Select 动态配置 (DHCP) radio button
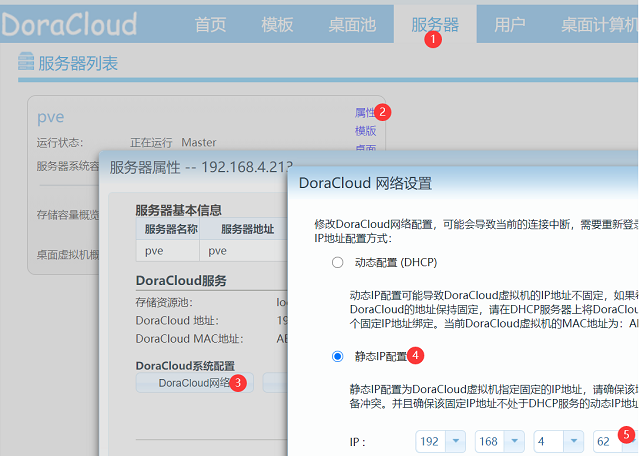The image size is (640, 456). (338, 262)
